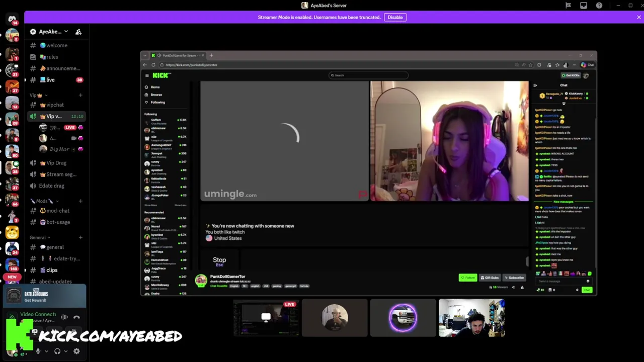
Task: Select the purple-ringed car avatar tile
Action: point(403,318)
